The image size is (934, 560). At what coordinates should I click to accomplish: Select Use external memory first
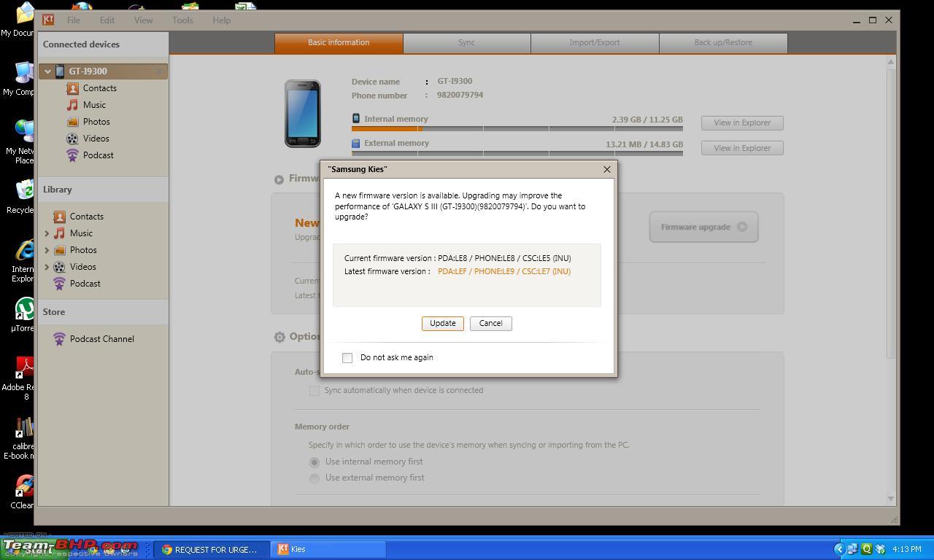click(314, 478)
